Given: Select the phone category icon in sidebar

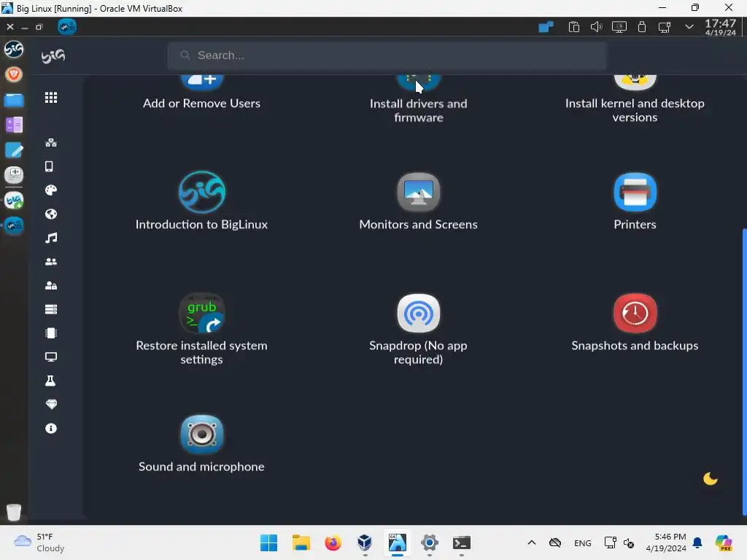Looking at the screenshot, I should click(x=49, y=166).
